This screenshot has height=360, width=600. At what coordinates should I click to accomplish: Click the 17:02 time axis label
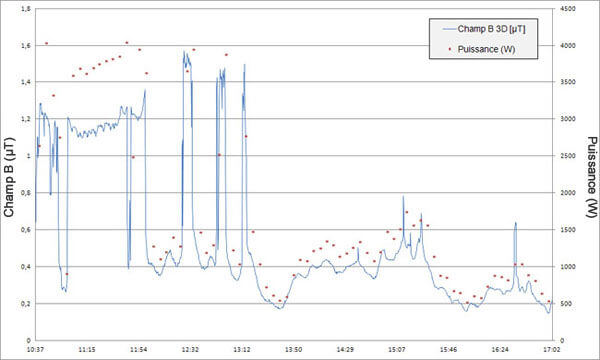coord(551,349)
